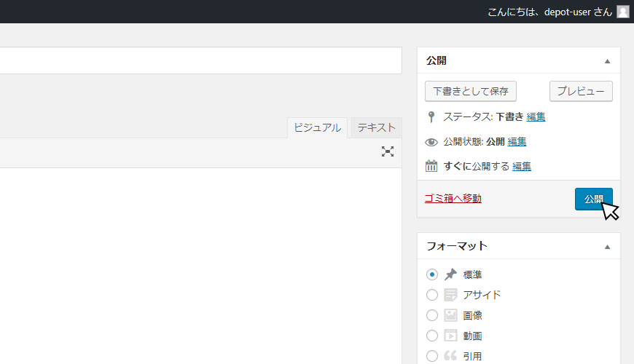Screen dimensions: 634x364
Task: Select the 標準 format radio button
Action: [432, 274]
